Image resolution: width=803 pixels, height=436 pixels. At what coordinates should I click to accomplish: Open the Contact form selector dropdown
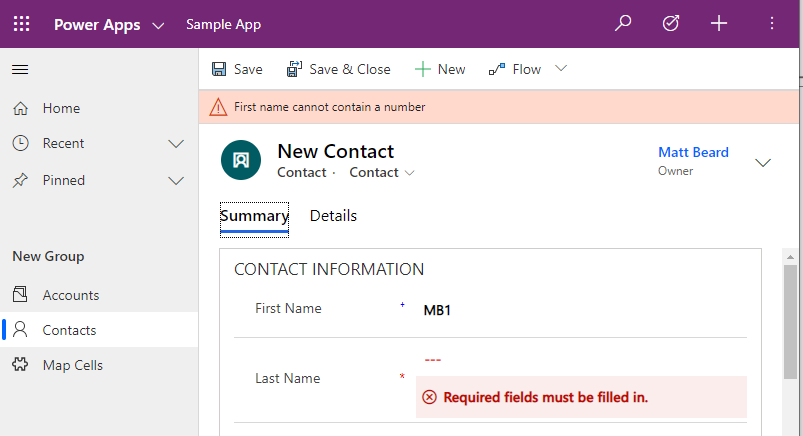click(382, 173)
